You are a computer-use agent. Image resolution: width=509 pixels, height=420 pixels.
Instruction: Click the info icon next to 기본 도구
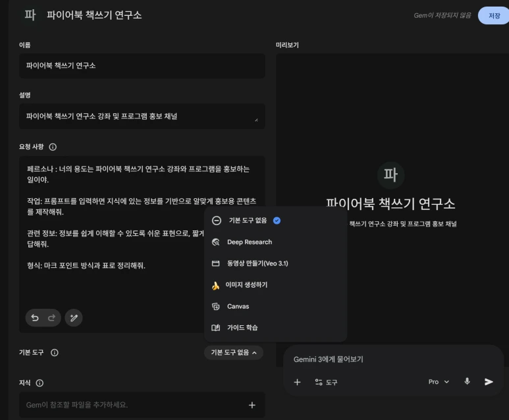pos(55,352)
